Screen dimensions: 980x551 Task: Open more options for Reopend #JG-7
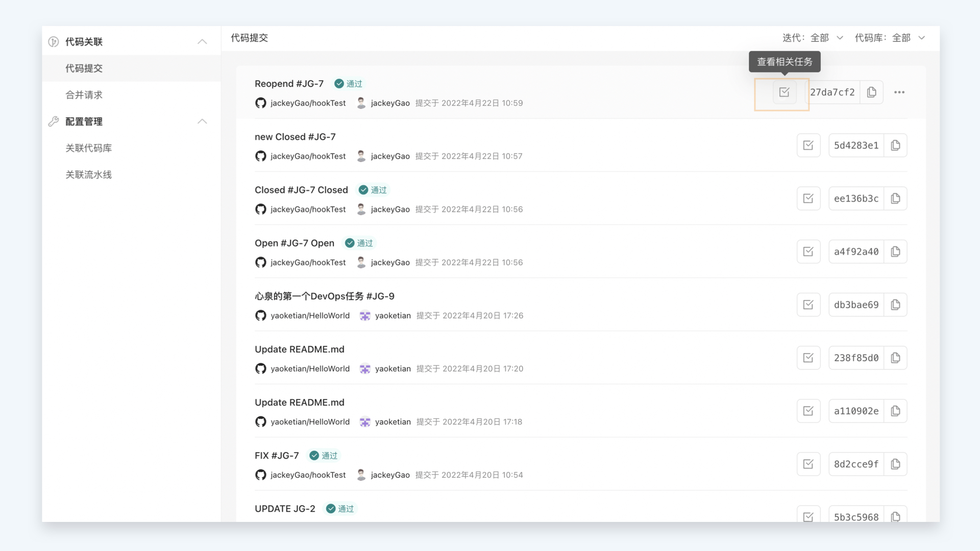coord(899,92)
